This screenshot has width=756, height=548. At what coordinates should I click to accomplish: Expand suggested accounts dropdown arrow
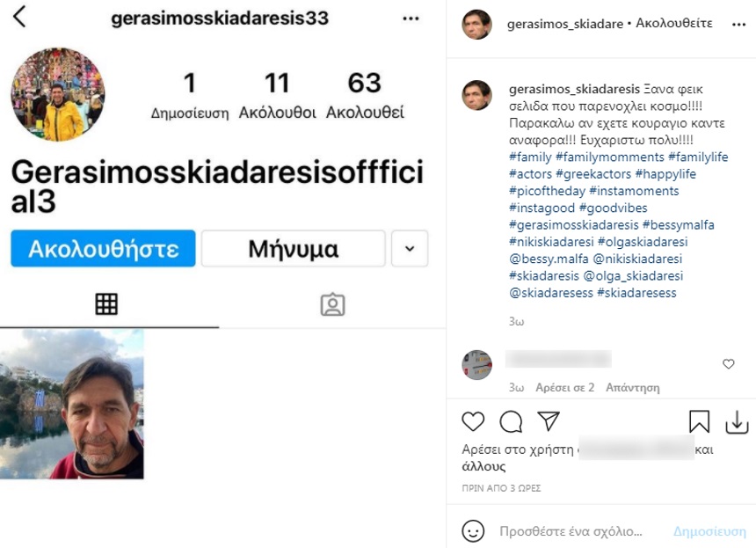point(410,248)
